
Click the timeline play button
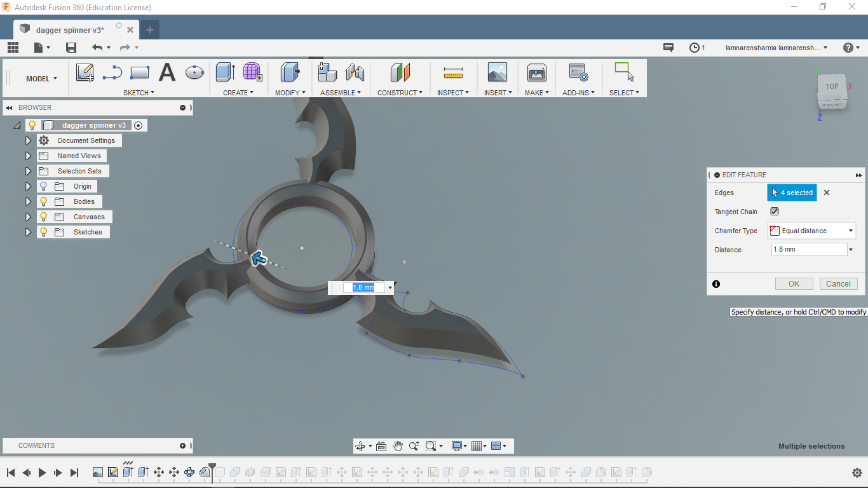(43, 472)
